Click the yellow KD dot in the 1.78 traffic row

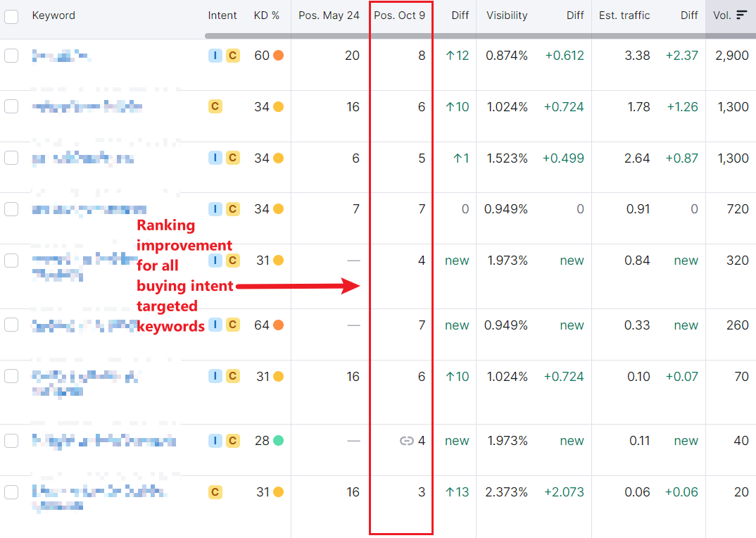[279, 106]
